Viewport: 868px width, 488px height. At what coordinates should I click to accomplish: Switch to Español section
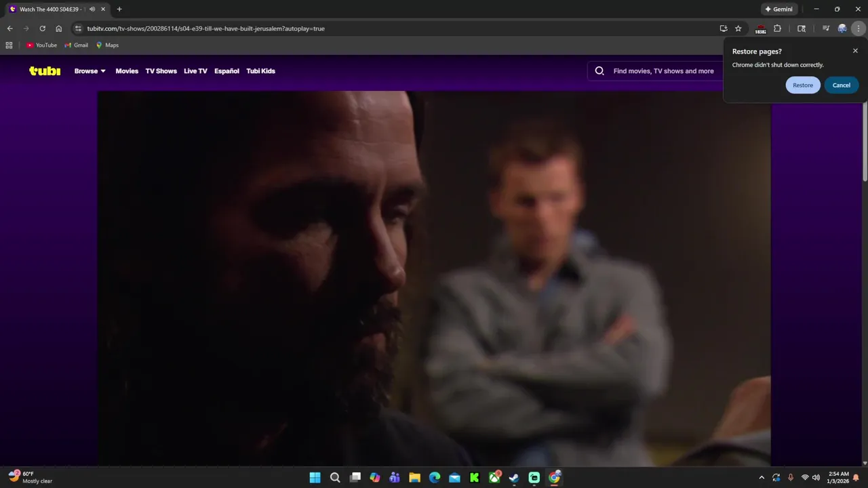[226, 70]
